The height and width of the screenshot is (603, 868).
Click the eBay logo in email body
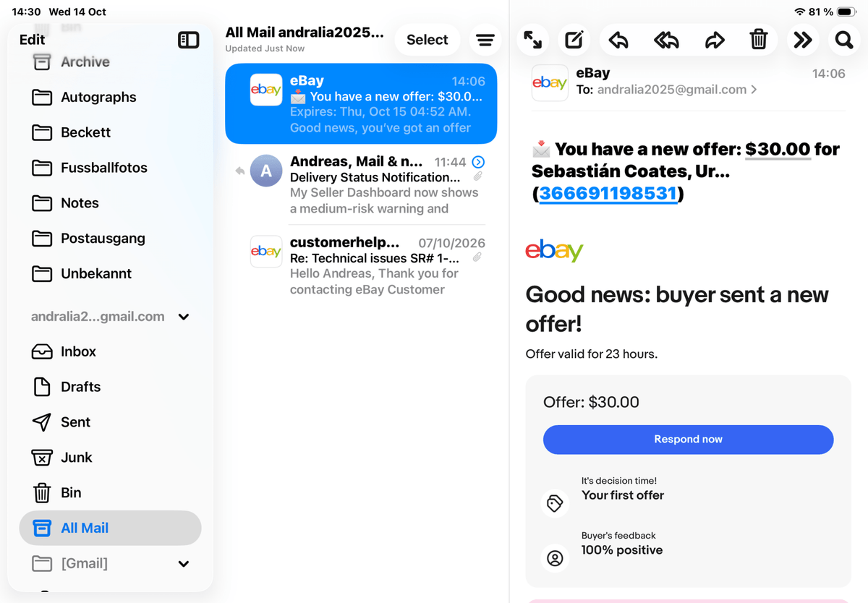554,250
